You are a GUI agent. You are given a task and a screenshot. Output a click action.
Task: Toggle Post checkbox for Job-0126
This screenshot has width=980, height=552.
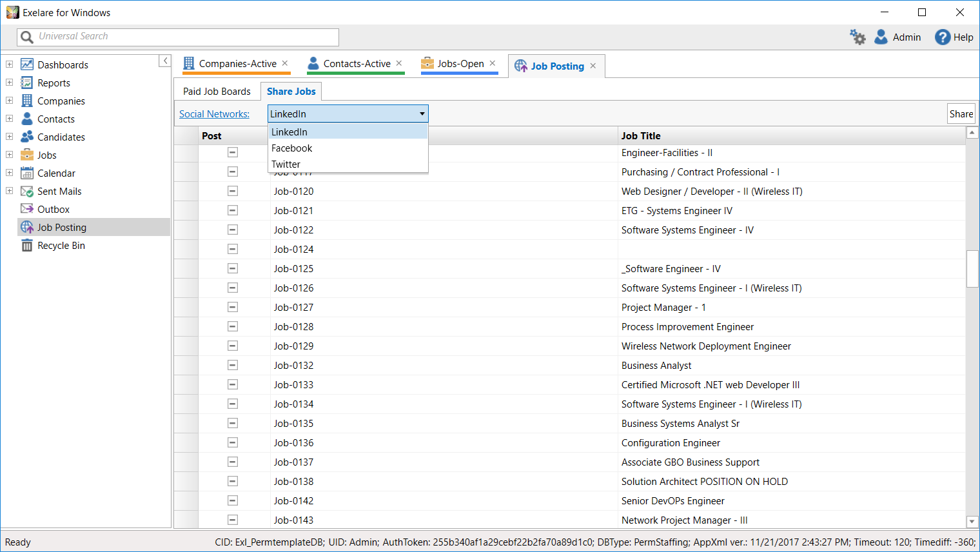[233, 288]
